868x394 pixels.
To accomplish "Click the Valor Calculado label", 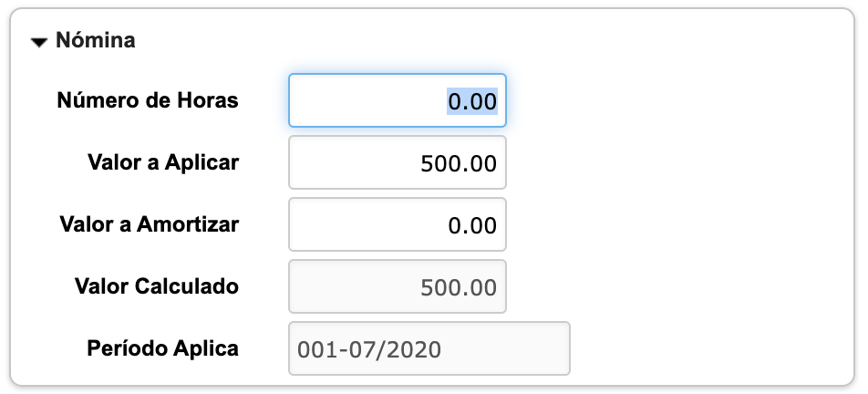I will [x=157, y=286].
